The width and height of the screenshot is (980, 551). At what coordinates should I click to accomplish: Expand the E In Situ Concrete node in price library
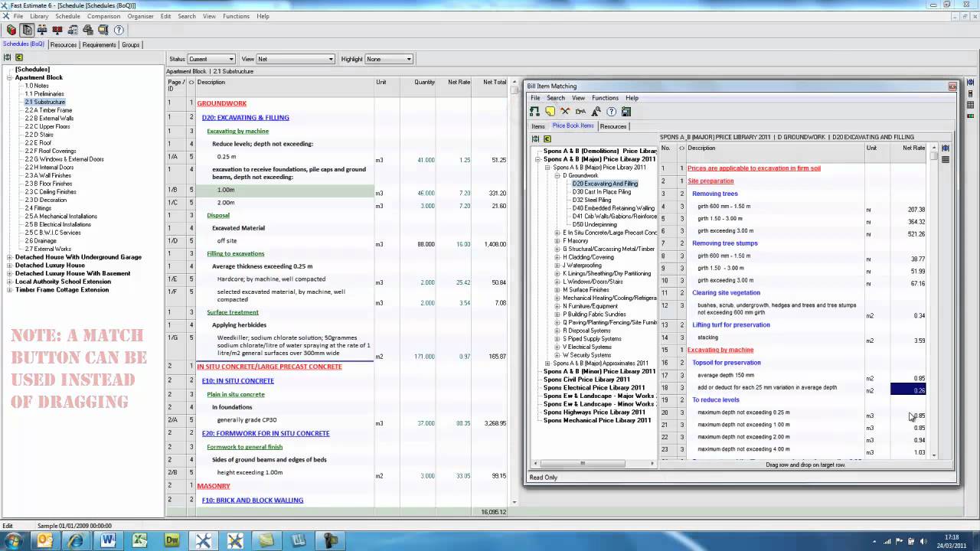[557, 233]
